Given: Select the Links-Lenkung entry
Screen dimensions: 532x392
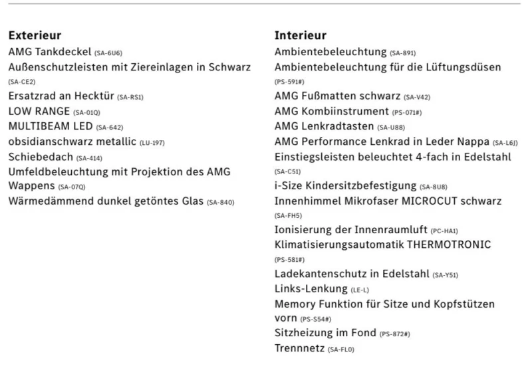Looking at the screenshot, I should click(x=311, y=289).
